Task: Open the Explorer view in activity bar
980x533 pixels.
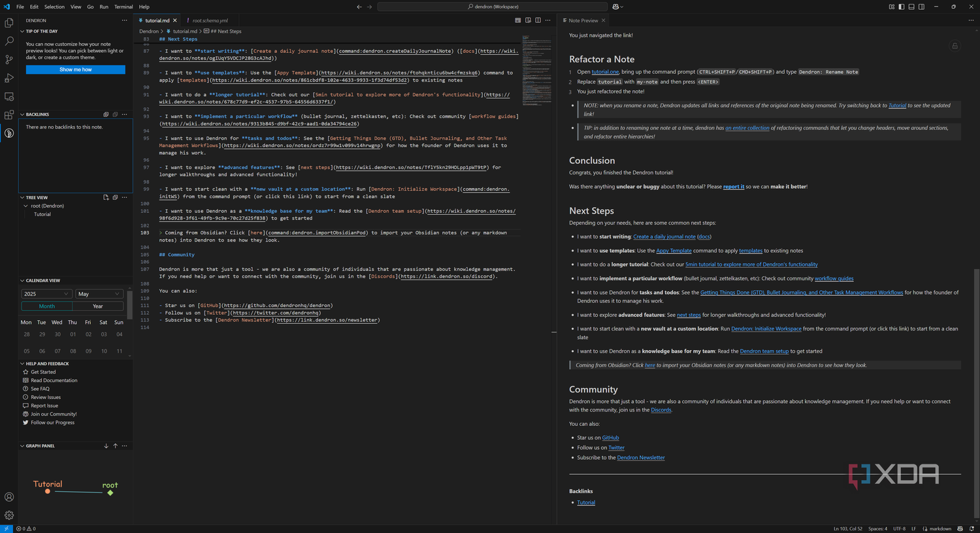Action: click(9, 23)
